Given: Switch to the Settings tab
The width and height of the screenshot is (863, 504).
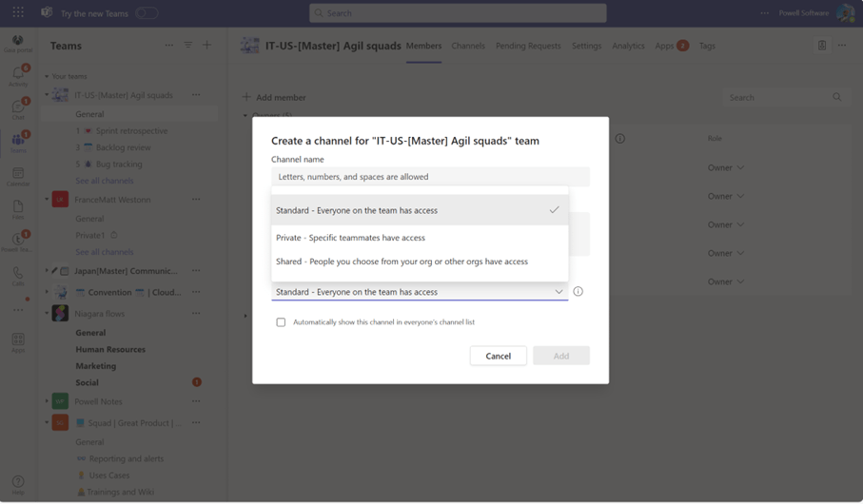Looking at the screenshot, I should [x=587, y=46].
